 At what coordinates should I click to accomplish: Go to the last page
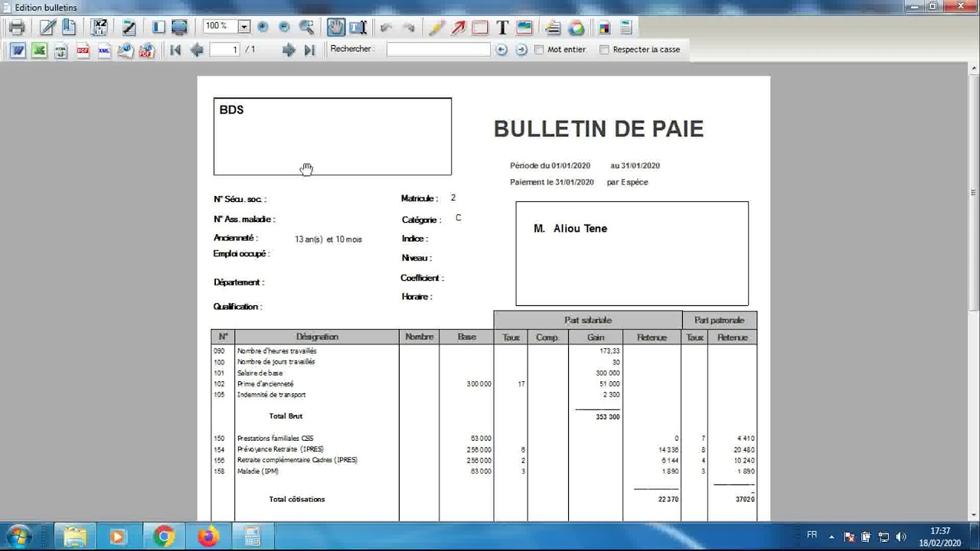pos(309,50)
